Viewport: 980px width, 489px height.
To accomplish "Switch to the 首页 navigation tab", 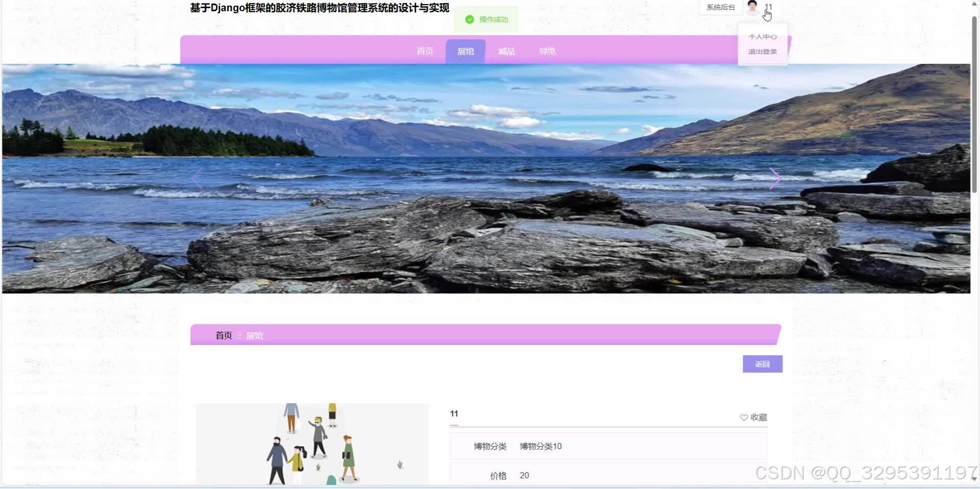I will click(425, 51).
